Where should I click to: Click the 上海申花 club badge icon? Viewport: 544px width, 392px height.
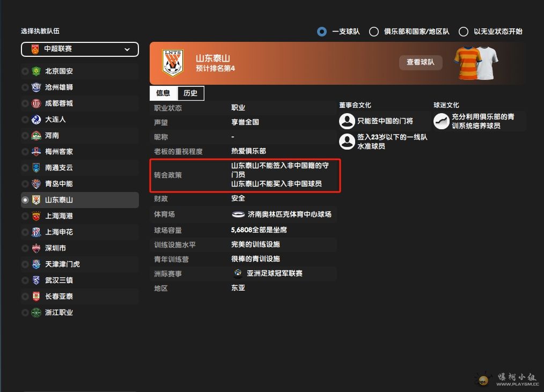point(36,232)
